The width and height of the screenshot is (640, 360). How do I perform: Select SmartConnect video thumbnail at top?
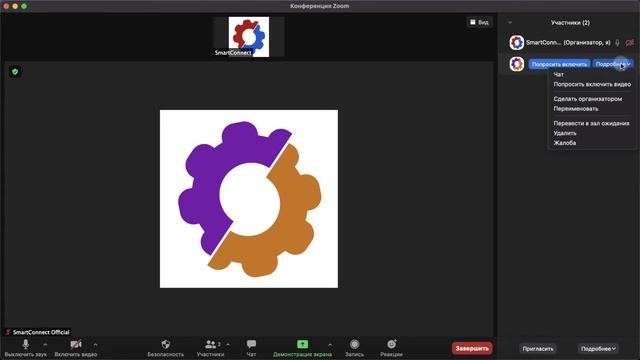[x=249, y=37]
